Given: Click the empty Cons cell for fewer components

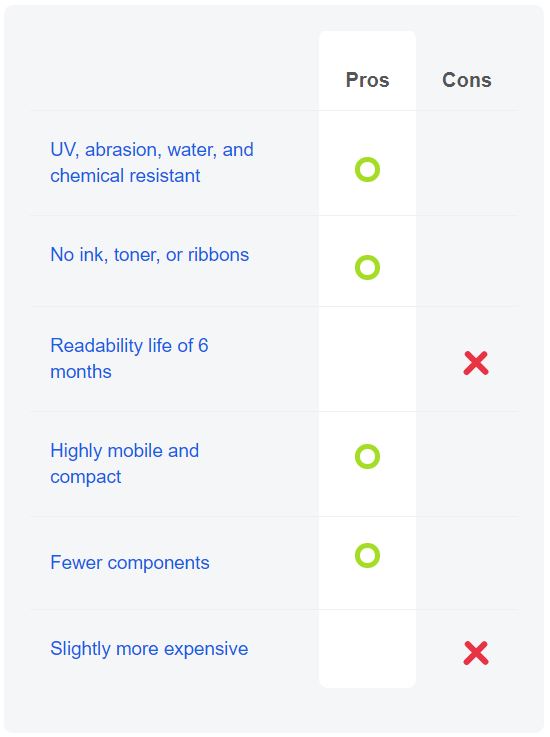Looking at the screenshot, I should pos(468,563).
